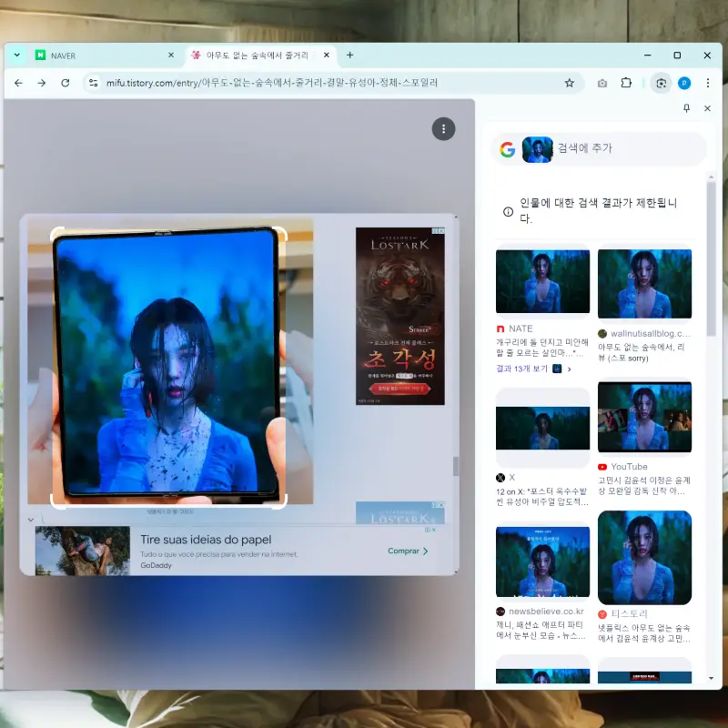
Task: Open the 티스토리 source label
Action: coord(622,613)
